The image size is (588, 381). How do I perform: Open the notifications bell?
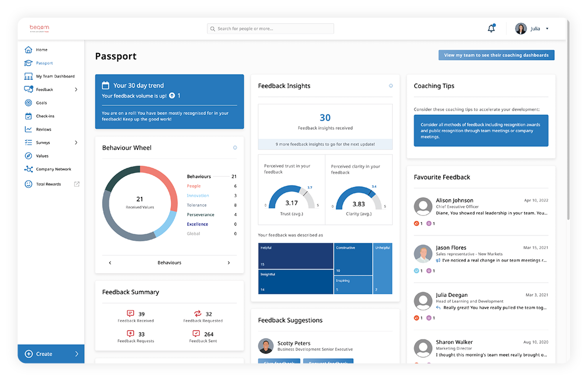(x=491, y=28)
